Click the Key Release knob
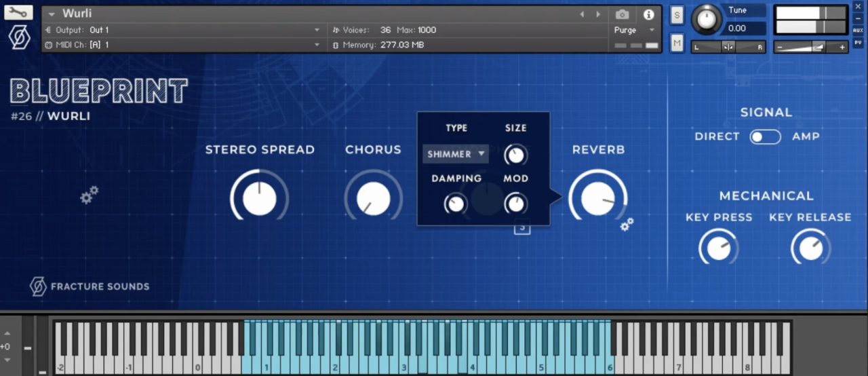The image size is (868, 376). tap(811, 248)
